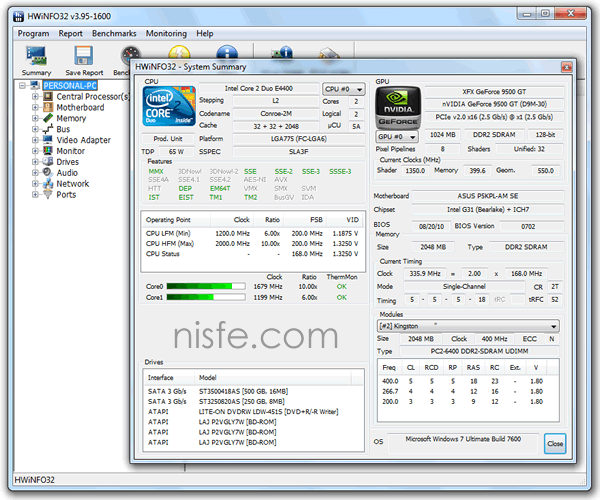Screen dimensions: 600x500
Task: Select the ST3500418AS drive row
Action: [x=253, y=391]
